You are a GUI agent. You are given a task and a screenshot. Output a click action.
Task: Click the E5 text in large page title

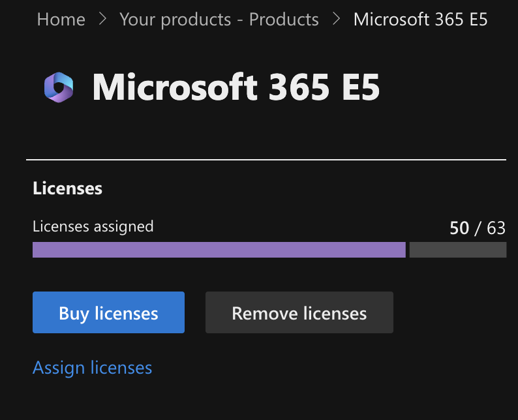click(x=358, y=87)
